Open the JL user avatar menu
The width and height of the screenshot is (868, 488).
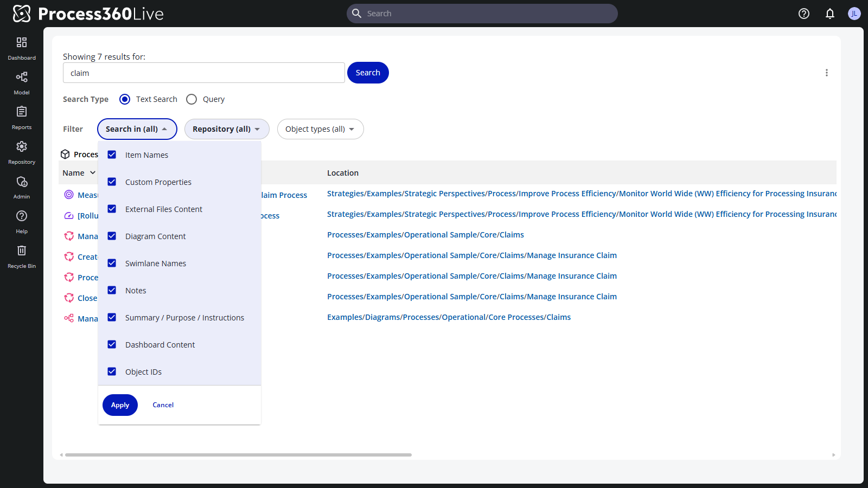(854, 14)
